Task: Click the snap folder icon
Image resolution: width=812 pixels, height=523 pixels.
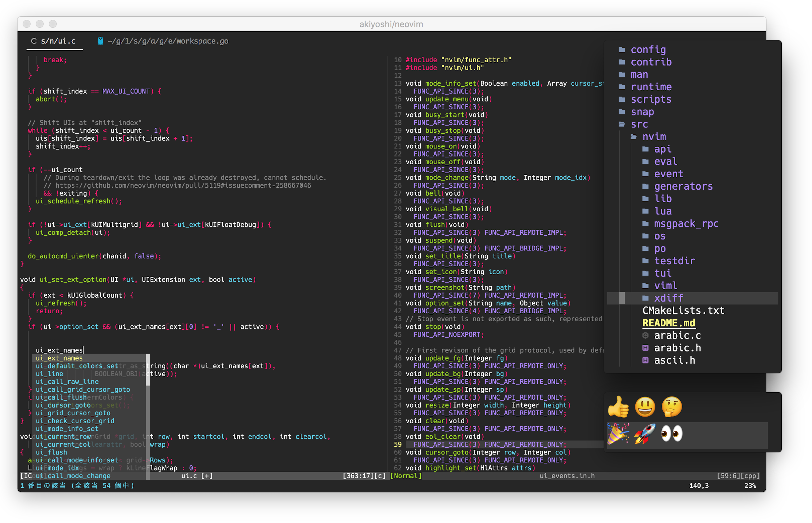Action: (x=622, y=112)
